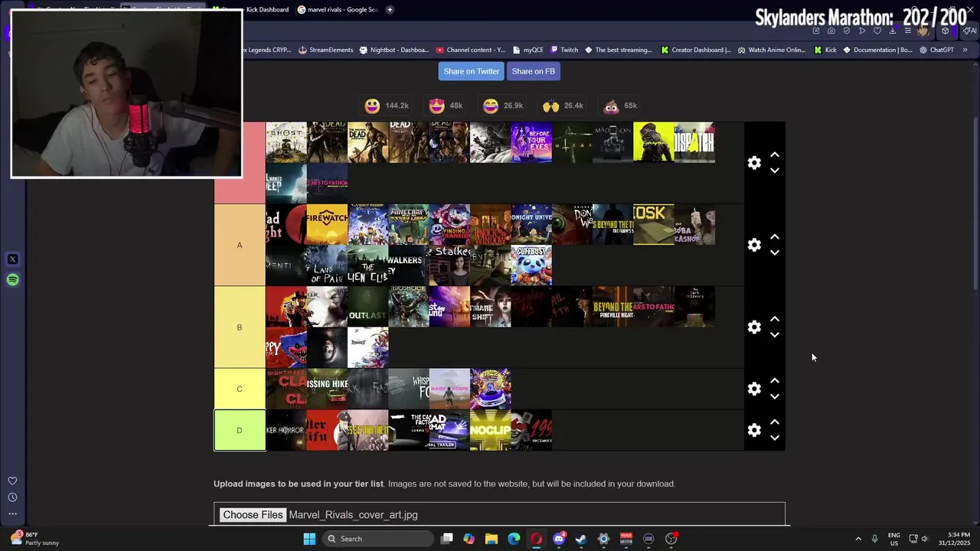980x551 pixels.
Task: Open Microsoft Edge from taskbar
Action: coord(514,539)
